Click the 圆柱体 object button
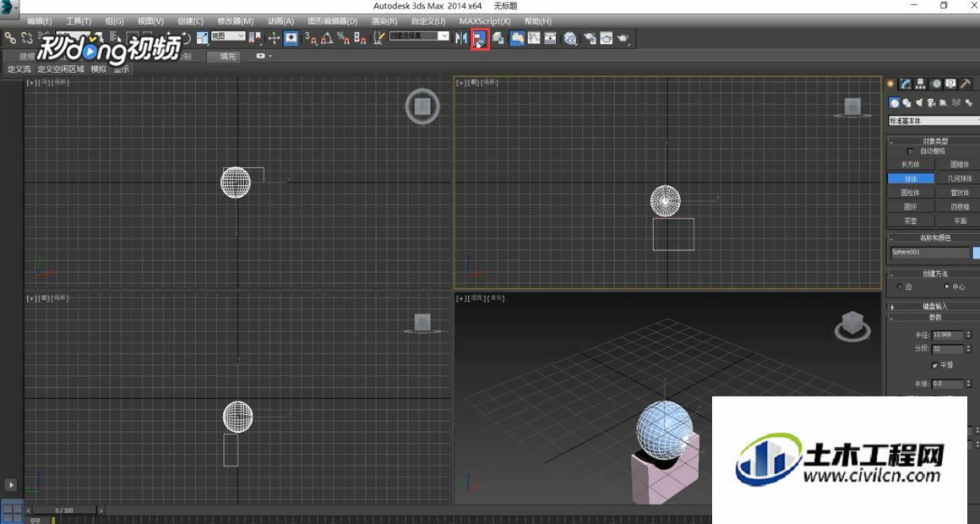This screenshot has height=524, width=980. [x=911, y=193]
